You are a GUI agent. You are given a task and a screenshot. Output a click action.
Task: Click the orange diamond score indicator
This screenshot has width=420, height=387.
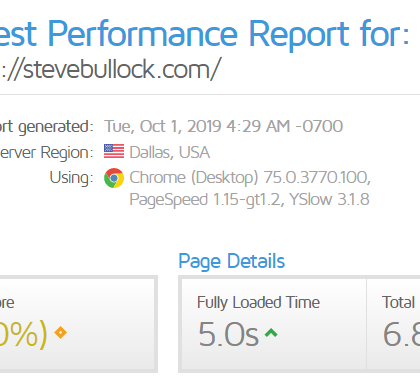tap(60, 332)
